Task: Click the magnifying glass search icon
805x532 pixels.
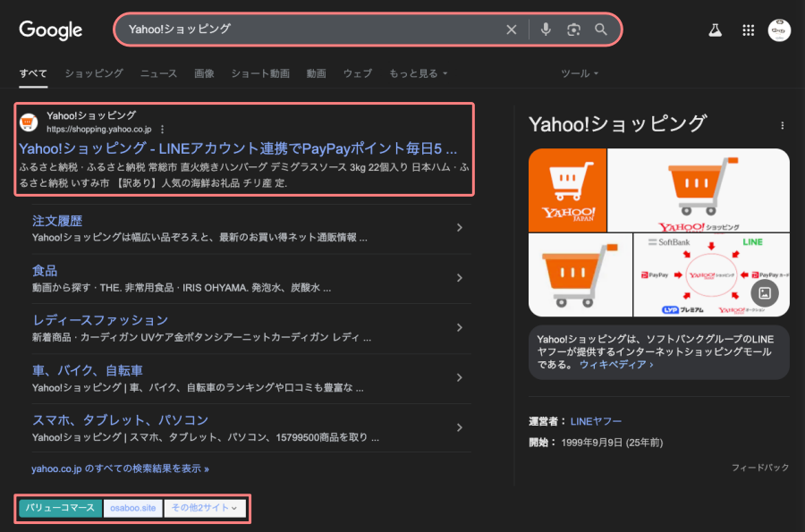Action: point(601,30)
